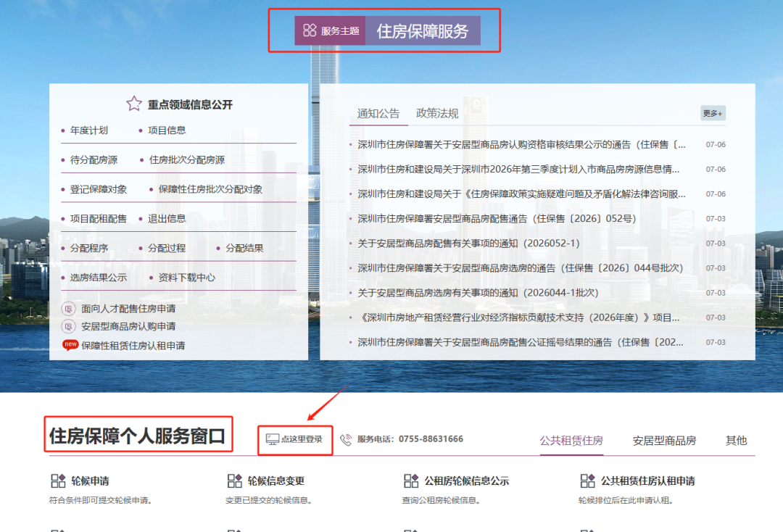Open notice about 认购资格审核结果公示的通告

521,145
